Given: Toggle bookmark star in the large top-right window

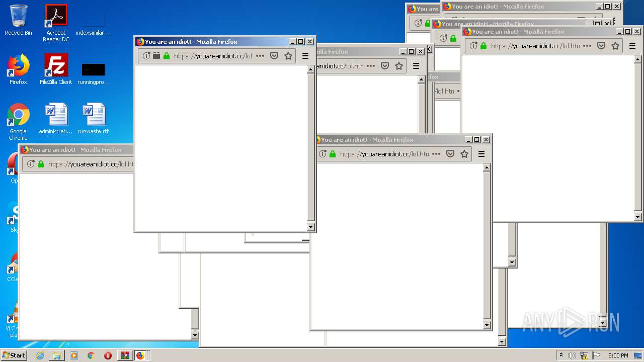Looking at the screenshot, I should pos(615,46).
